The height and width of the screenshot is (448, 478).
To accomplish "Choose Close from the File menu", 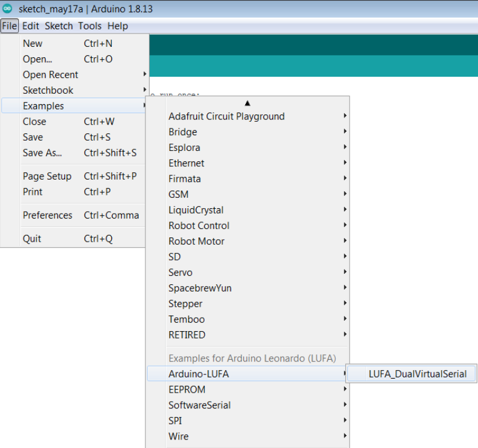I will pos(74,122).
